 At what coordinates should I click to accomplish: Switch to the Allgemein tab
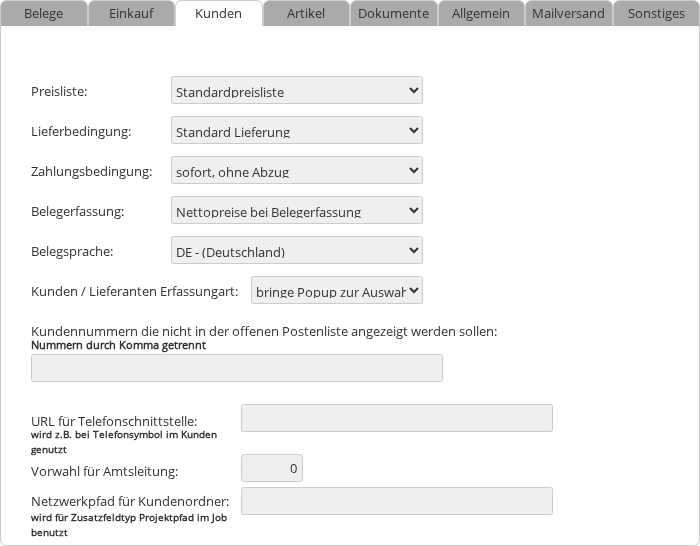pos(481,14)
